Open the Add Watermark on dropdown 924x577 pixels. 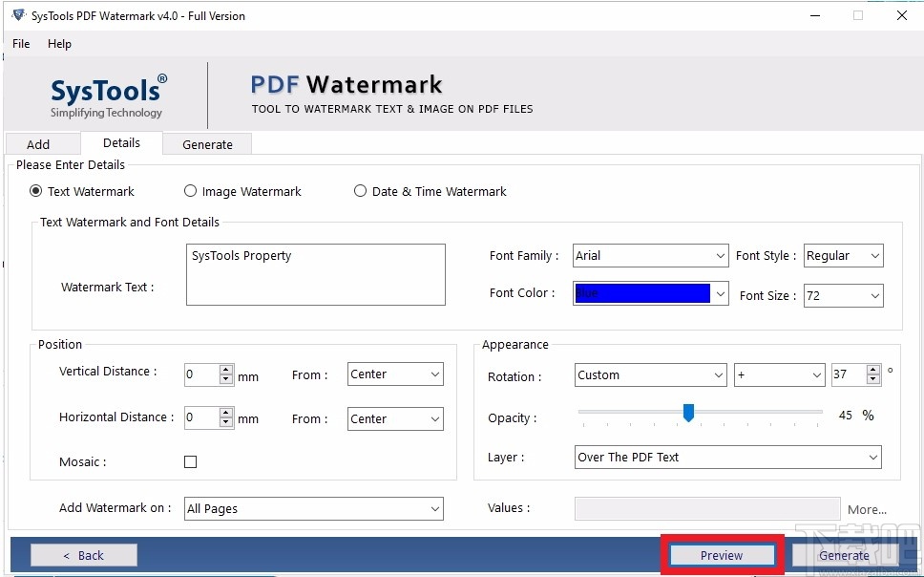[433, 508]
